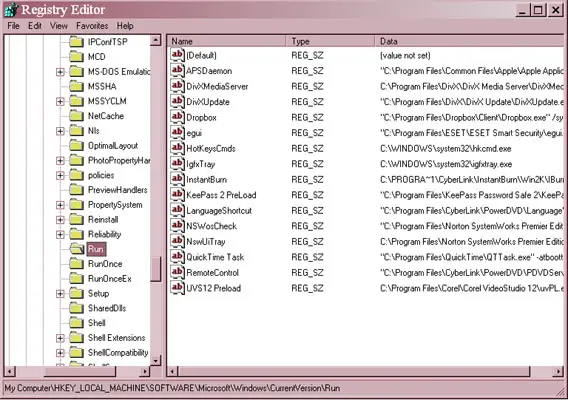
Task: Expand the policies key
Action: click(60, 175)
